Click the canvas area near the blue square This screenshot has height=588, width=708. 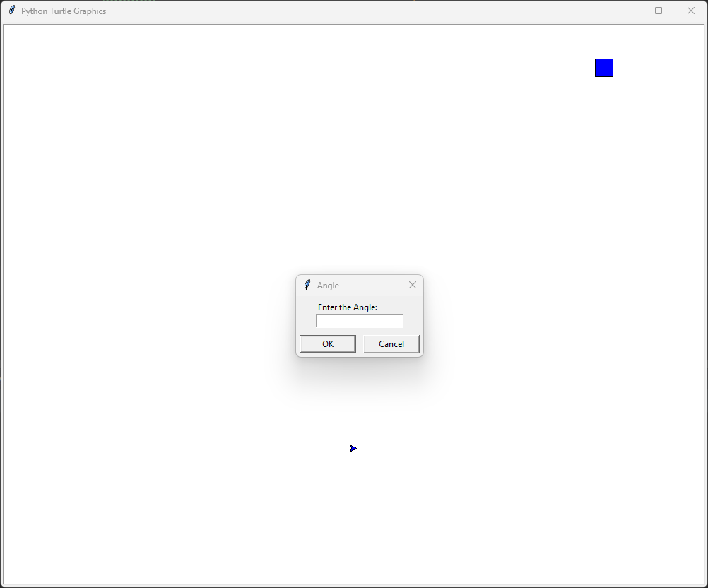565,67
